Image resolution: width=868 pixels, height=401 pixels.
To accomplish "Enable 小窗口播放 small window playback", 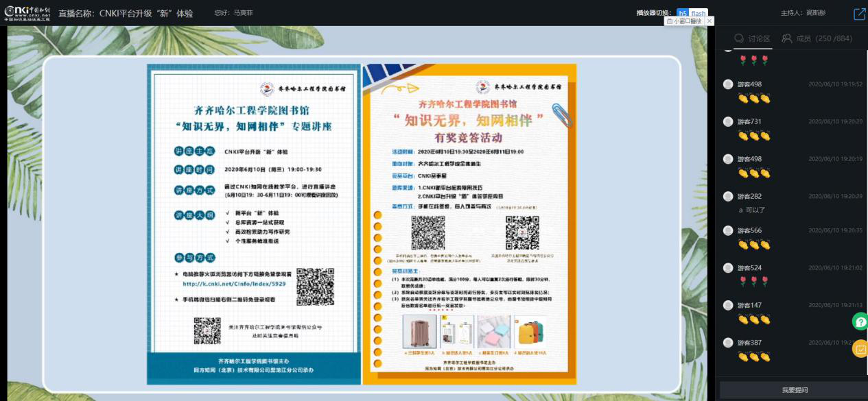I will click(x=684, y=21).
